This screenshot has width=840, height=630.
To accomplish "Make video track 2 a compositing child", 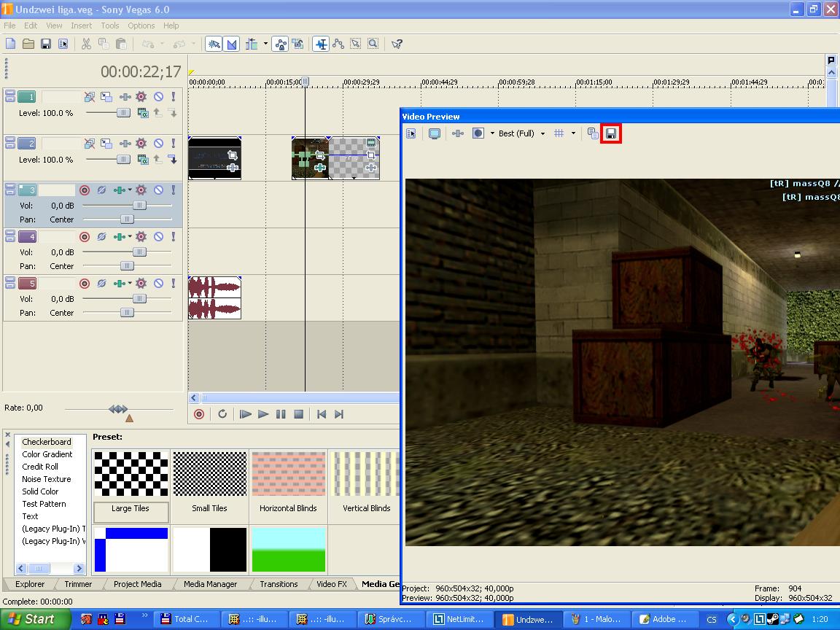I will click(x=172, y=159).
